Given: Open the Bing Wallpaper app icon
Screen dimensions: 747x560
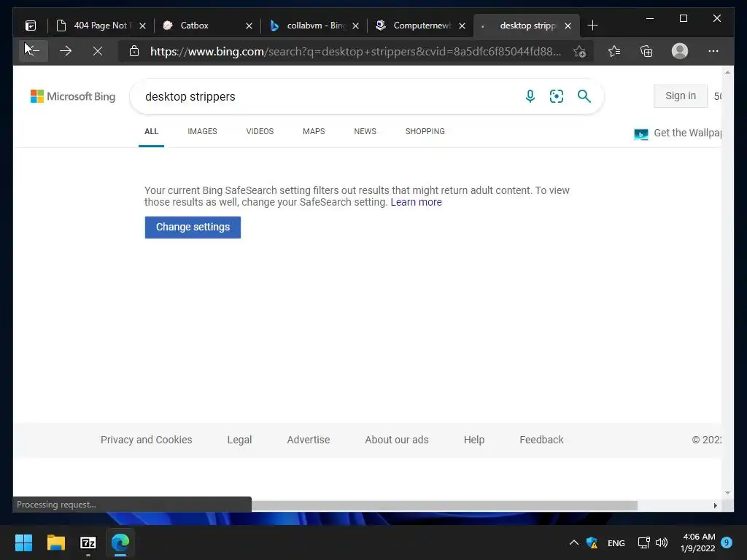Looking at the screenshot, I should 641,134.
